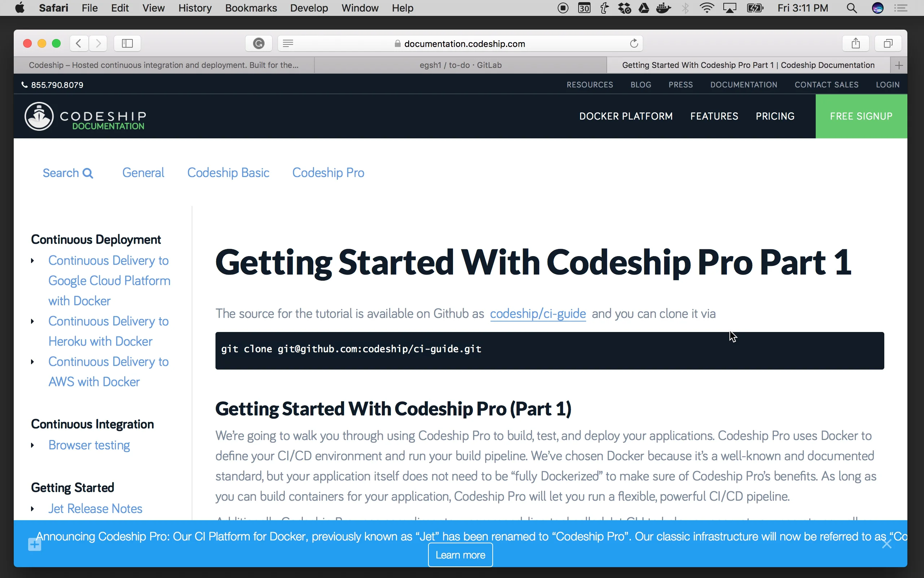
Task: Add a new tab with plus button
Action: (899, 65)
